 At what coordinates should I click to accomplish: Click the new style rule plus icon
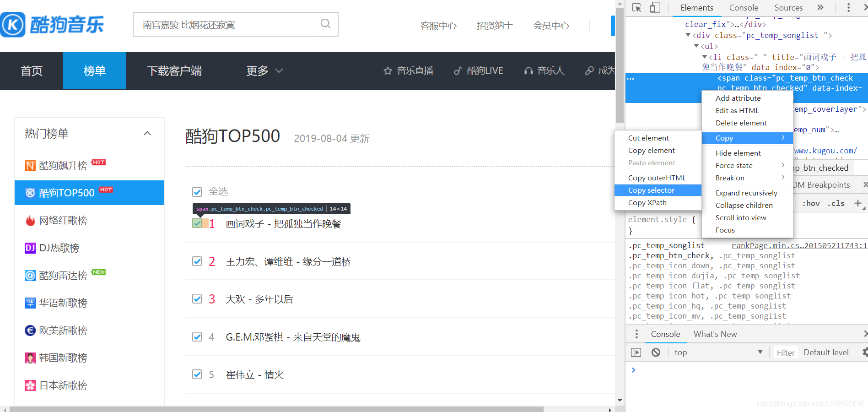[858, 203]
